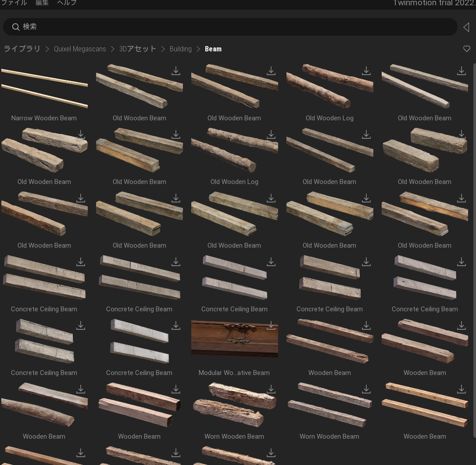Click into the 検索 search field
This screenshot has width=476, height=465.
click(x=230, y=27)
